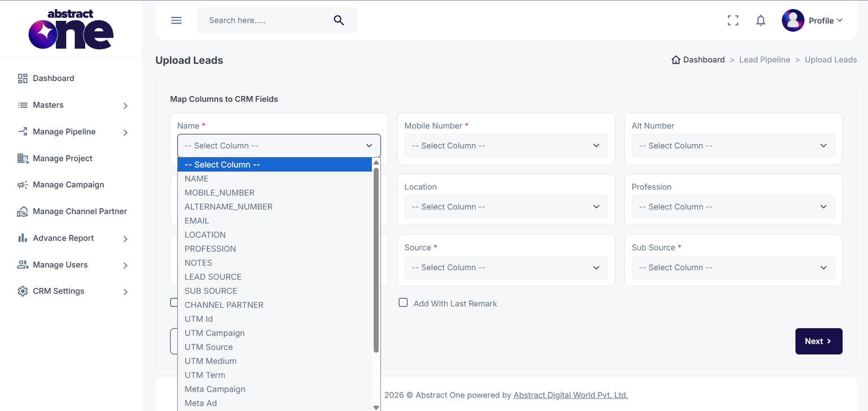
Task: Pick UTM Medium option
Action: 275,361
